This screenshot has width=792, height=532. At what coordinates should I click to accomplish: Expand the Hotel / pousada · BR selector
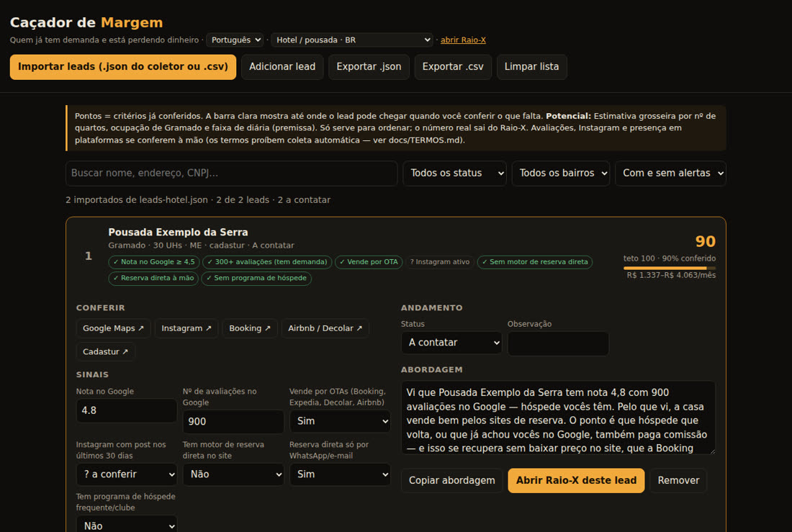click(352, 40)
